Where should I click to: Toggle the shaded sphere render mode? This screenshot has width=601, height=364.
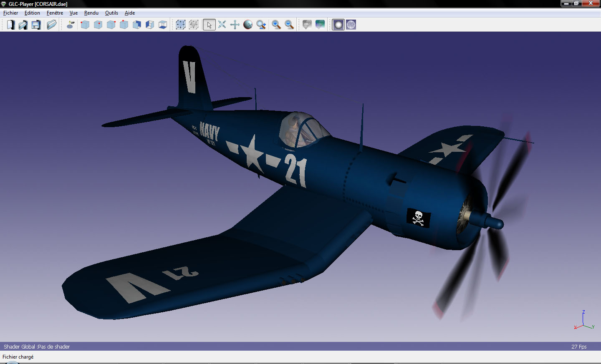click(x=338, y=25)
